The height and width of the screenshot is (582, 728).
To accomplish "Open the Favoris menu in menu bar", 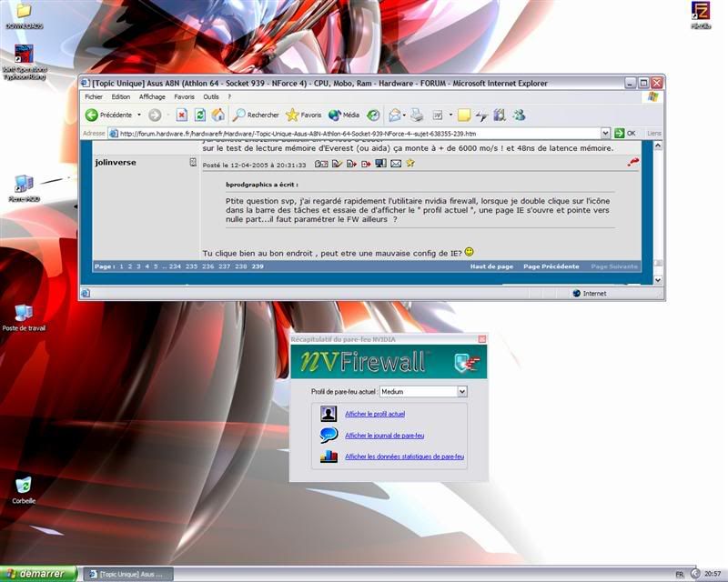I will click(x=185, y=96).
